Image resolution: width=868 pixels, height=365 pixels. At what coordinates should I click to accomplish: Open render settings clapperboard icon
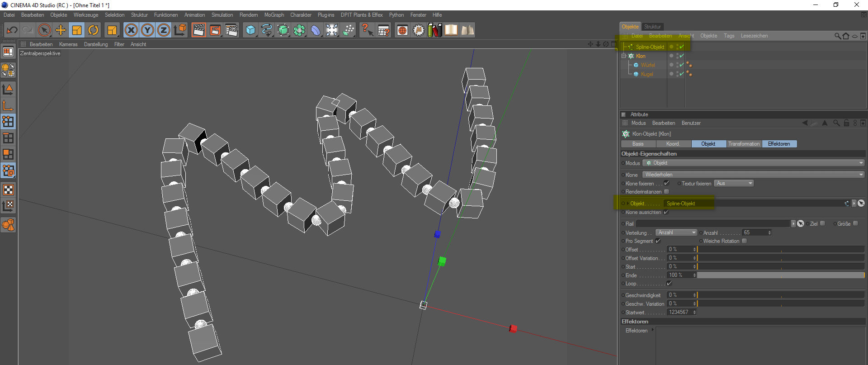[x=231, y=30]
